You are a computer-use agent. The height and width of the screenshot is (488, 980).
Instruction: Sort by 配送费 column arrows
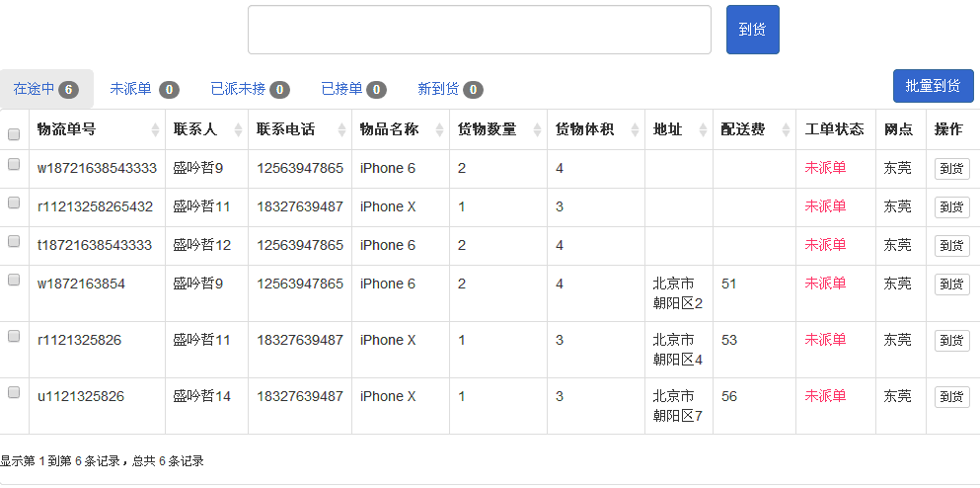(x=787, y=129)
